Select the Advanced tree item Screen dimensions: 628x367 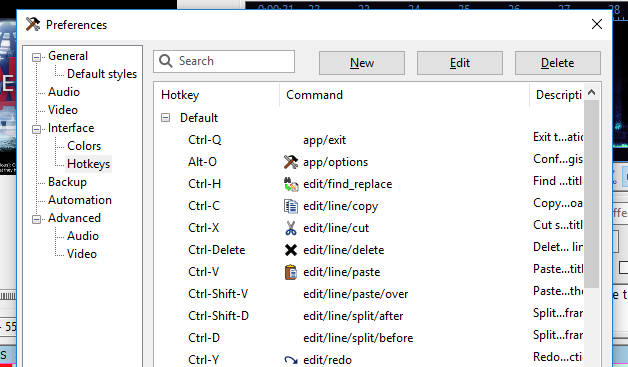[74, 218]
